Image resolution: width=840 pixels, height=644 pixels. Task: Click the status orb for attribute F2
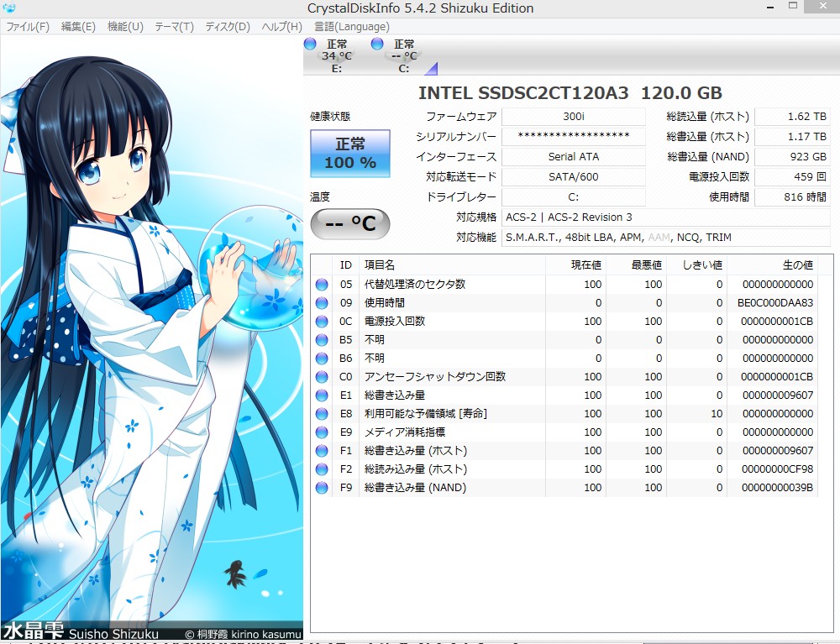tap(322, 469)
